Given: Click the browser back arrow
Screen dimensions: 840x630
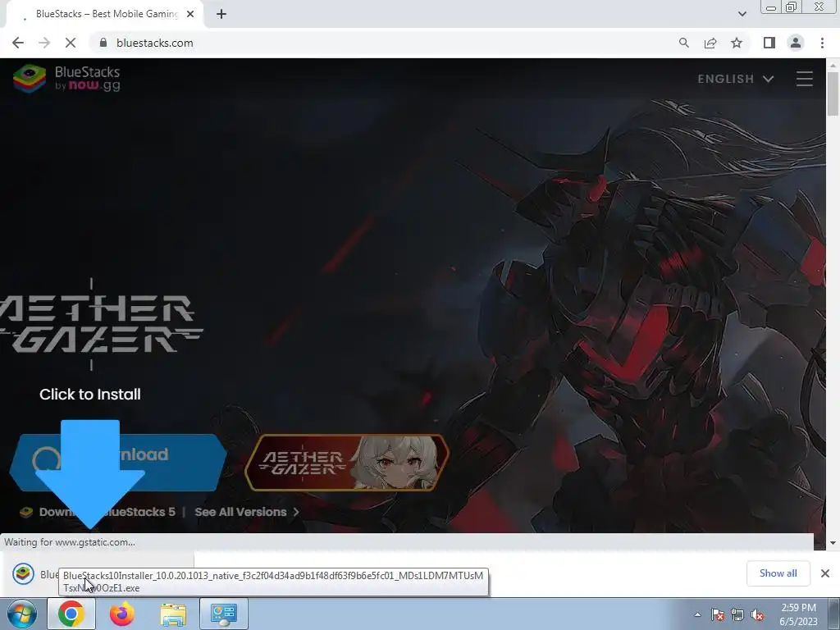Looking at the screenshot, I should (18, 43).
